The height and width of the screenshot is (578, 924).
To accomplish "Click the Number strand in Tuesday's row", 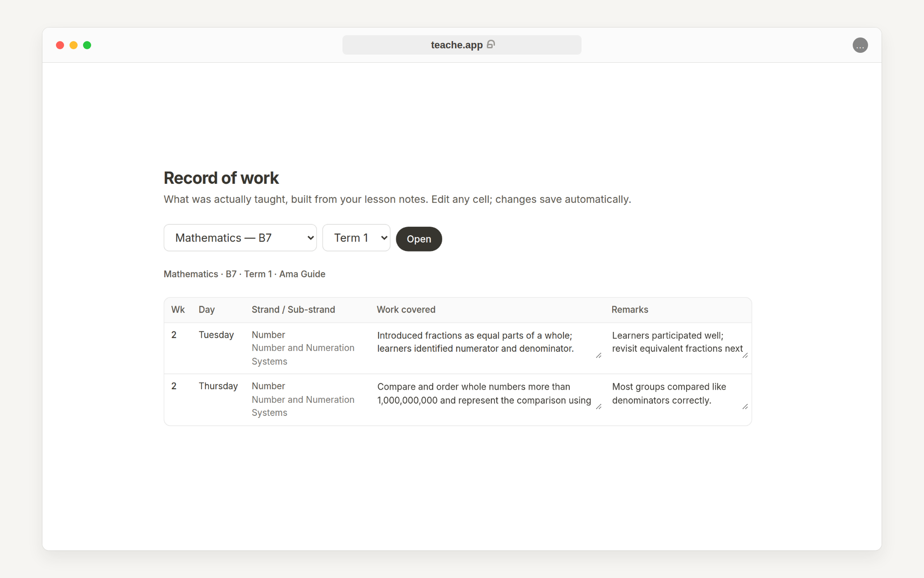I will (x=268, y=335).
